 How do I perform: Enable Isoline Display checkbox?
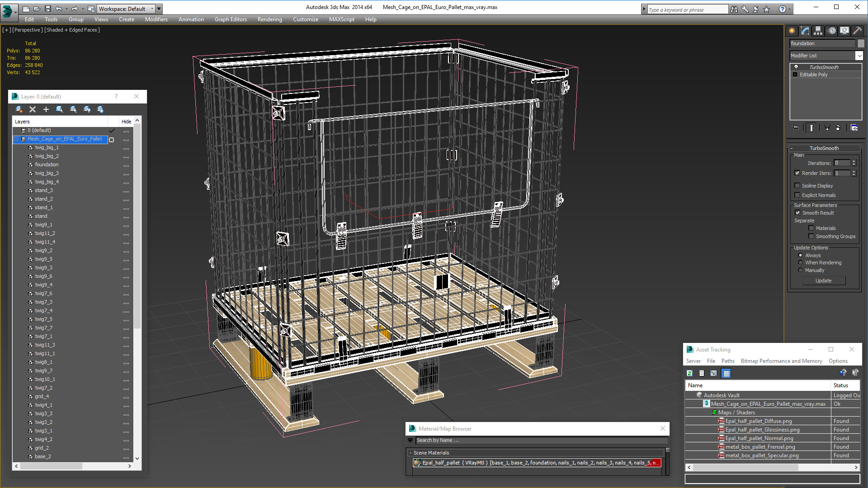coord(797,186)
